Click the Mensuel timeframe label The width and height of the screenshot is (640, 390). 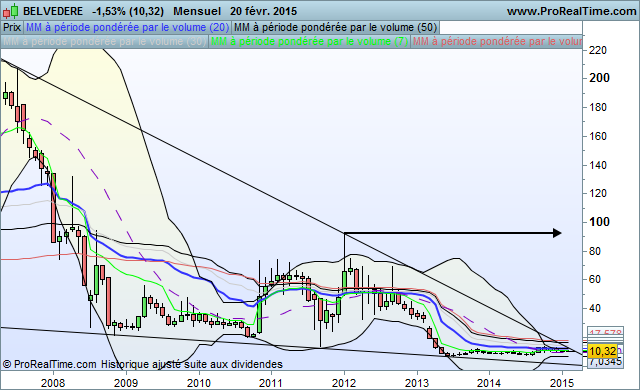tap(197, 11)
